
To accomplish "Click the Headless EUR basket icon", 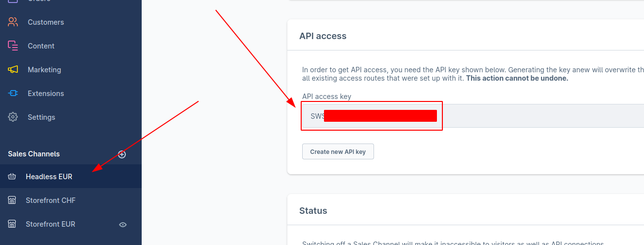I will (12, 177).
